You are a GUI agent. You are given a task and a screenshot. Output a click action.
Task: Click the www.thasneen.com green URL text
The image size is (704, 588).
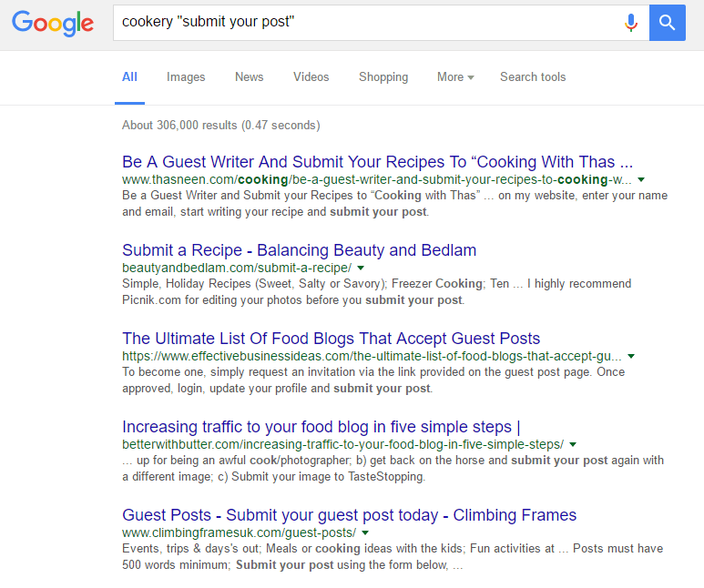377,179
